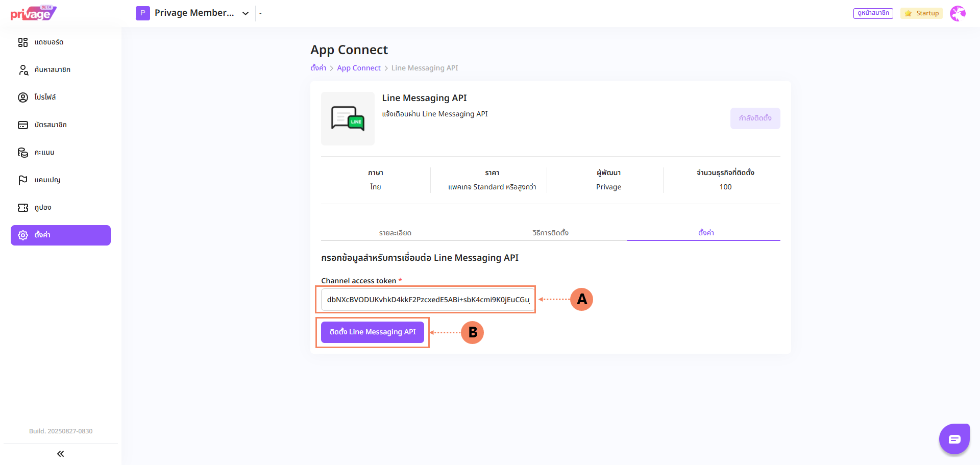Click the membership card icon
The height and width of the screenshot is (465, 980).
click(23, 125)
